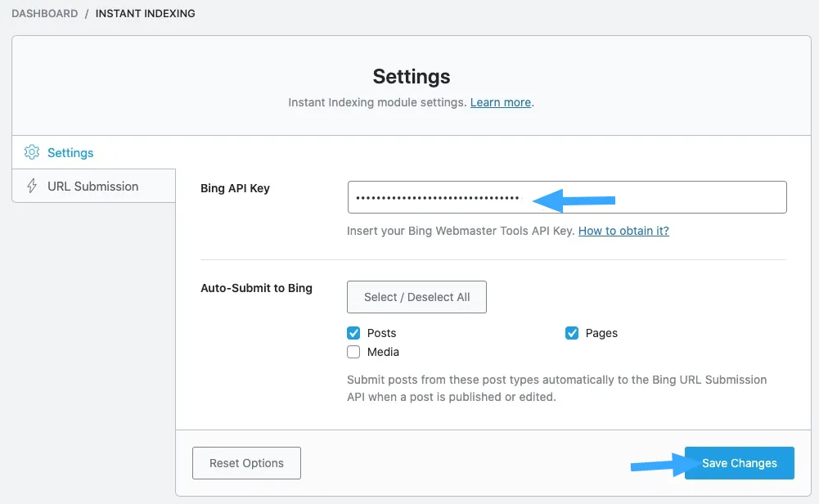Focus the Bing API Key field
Screen dimensions: 819x504
pos(567,197)
